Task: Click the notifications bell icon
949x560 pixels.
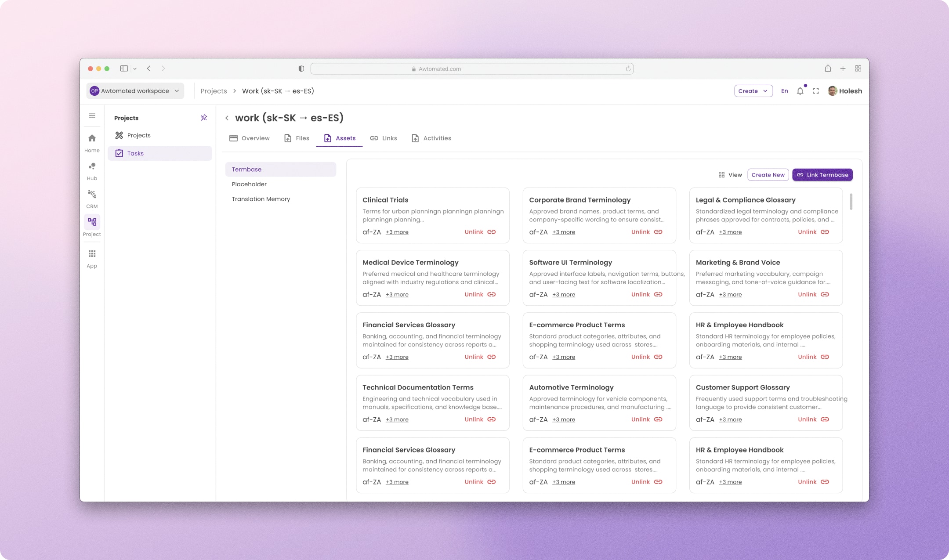Action: pyautogui.click(x=800, y=91)
